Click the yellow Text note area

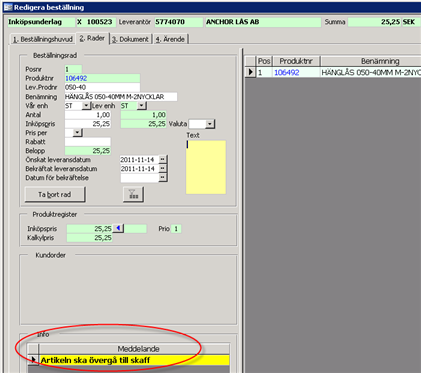(x=206, y=167)
